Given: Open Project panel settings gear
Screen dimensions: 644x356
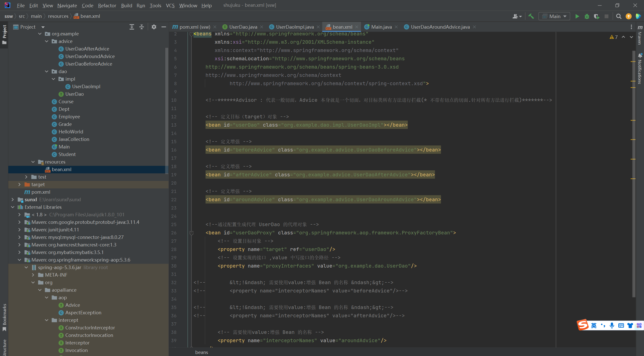Looking at the screenshot, I should (154, 27).
